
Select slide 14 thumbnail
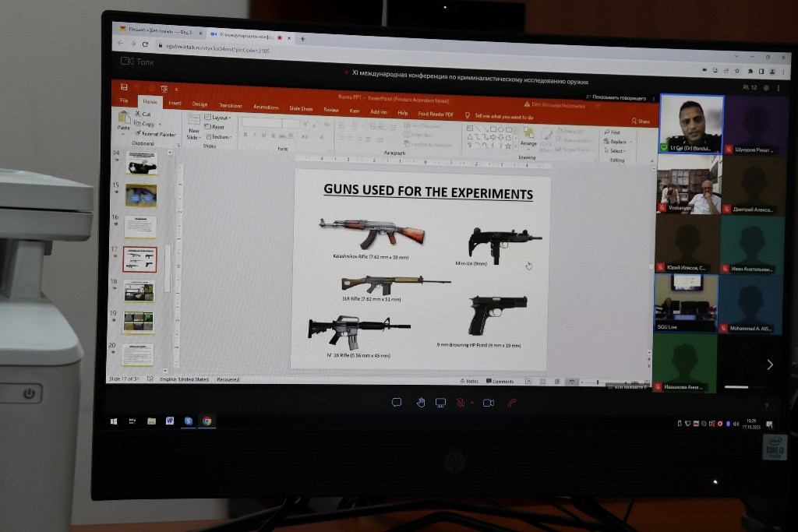click(x=142, y=163)
